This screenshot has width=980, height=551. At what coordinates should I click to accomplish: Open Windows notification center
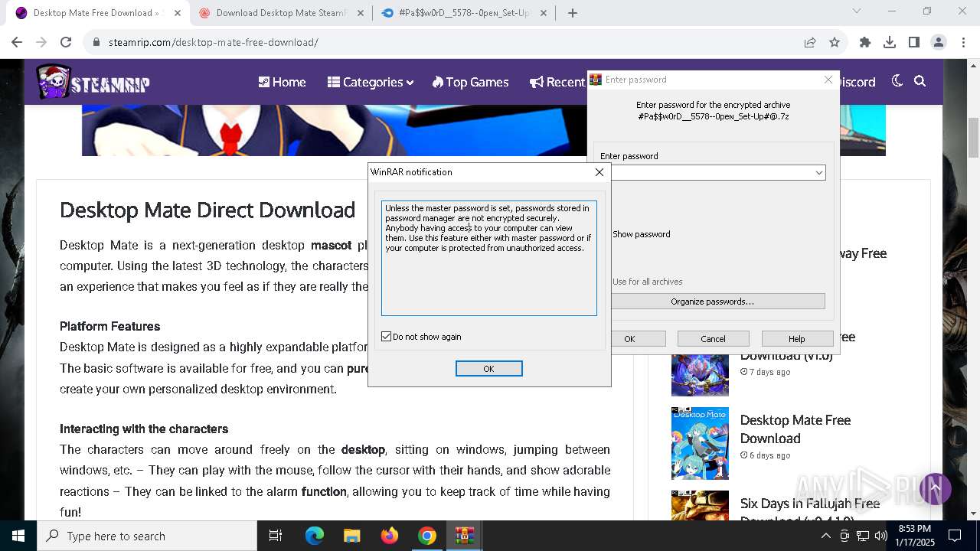[x=955, y=536]
